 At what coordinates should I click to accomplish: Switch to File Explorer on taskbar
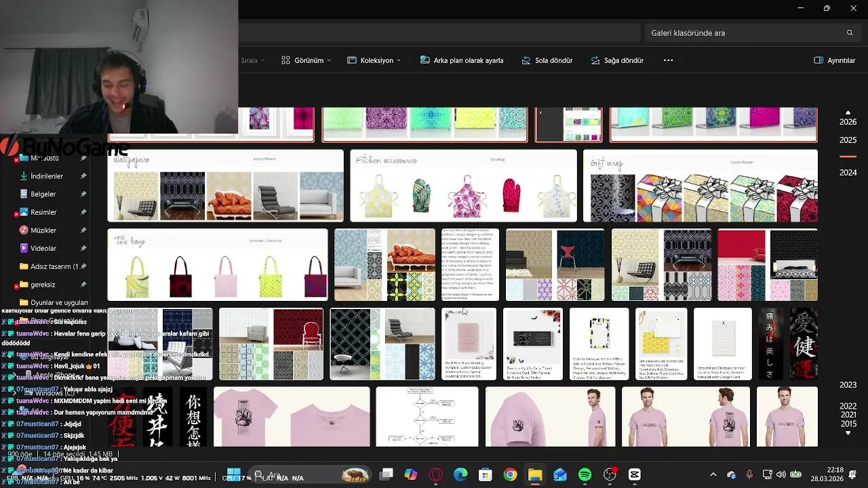coord(535,474)
